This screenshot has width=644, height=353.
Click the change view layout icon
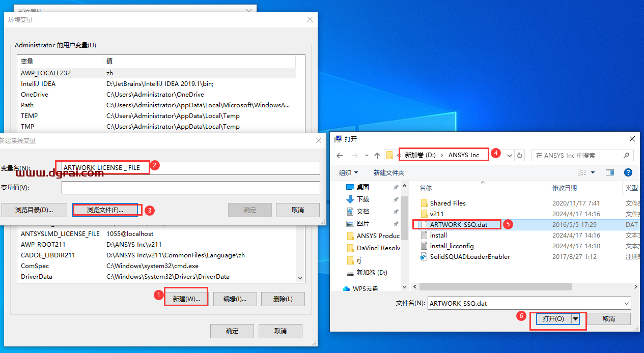[x=582, y=172]
